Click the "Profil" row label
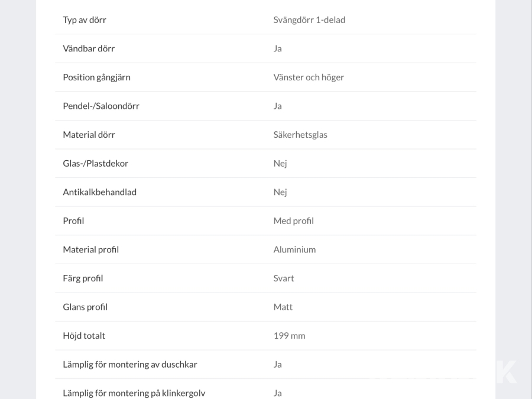532x399 pixels. 73,220
